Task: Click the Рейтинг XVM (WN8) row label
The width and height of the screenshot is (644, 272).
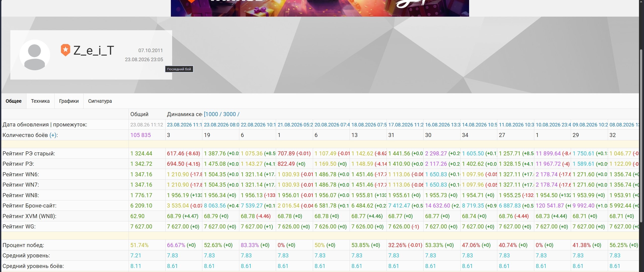Action: pyautogui.click(x=29, y=216)
